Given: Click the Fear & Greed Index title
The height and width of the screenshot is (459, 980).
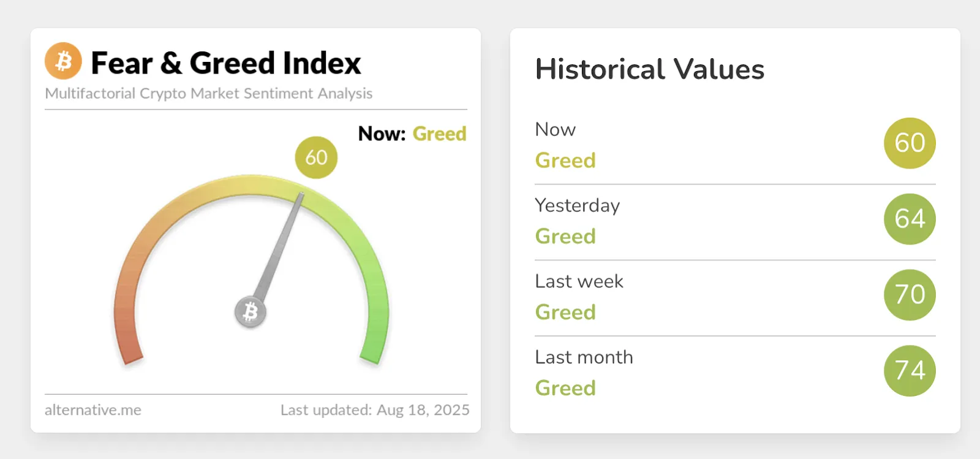Looking at the screenshot, I should pos(226,63).
